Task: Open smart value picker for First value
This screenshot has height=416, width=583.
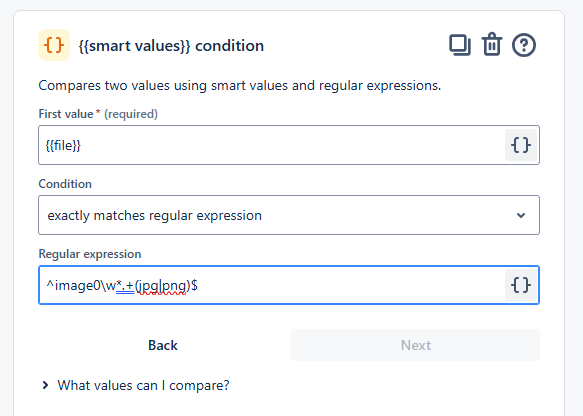Action: point(521,145)
